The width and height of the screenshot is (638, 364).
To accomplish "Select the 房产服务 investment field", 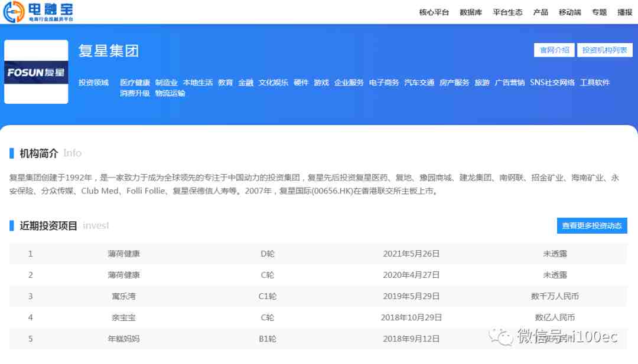I will pyautogui.click(x=454, y=83).
